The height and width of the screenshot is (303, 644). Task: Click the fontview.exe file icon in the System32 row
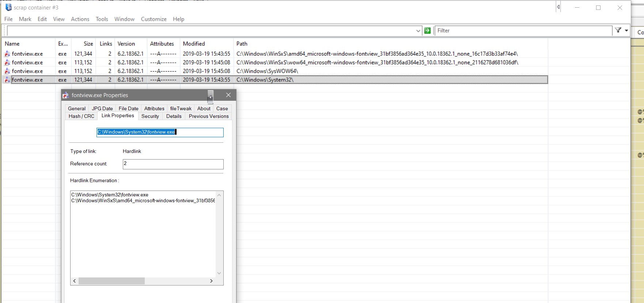pos(7,80)
